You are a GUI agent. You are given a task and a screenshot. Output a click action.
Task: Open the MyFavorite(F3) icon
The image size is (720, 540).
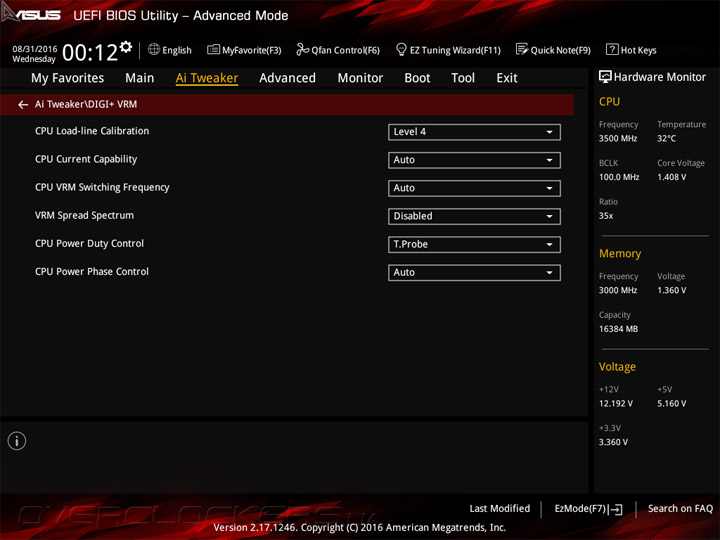(x=213, y=49)
